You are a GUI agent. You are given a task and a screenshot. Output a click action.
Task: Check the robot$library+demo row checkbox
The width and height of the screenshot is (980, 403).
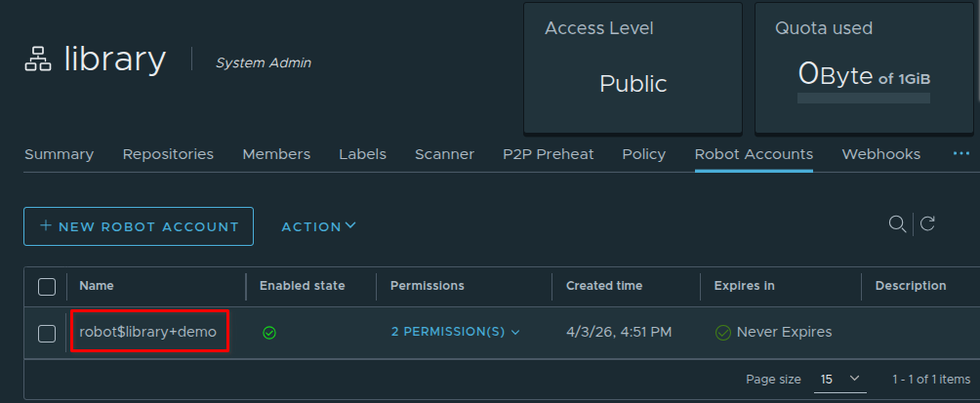47,334
